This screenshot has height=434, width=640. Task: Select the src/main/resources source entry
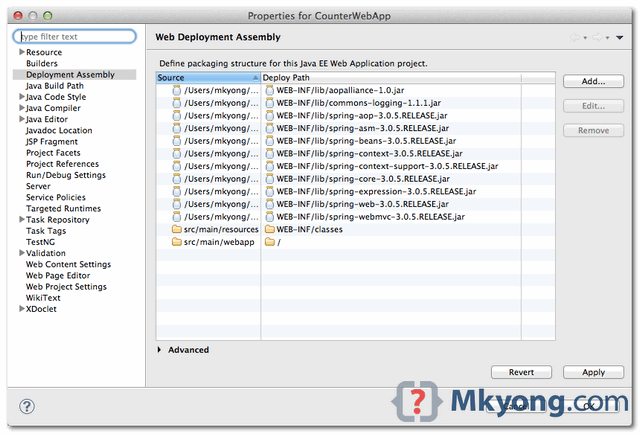click(221, 229)
